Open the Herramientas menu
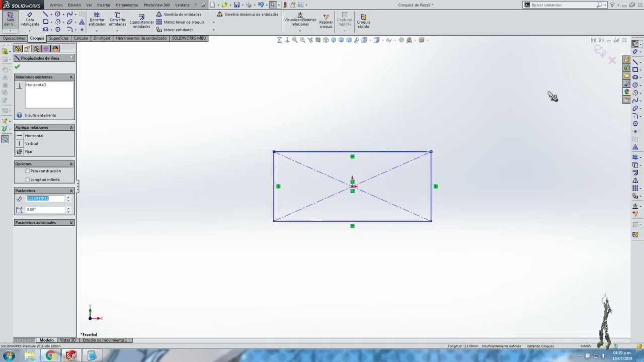The height and width of the screenshot is (362, 644). pyautogui.click(x=127, y=5)
